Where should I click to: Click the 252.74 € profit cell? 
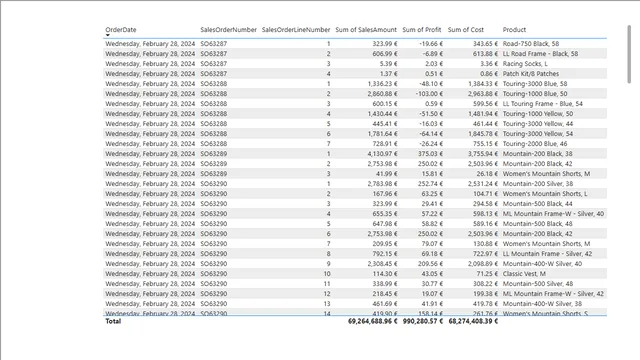coord(430,184)
